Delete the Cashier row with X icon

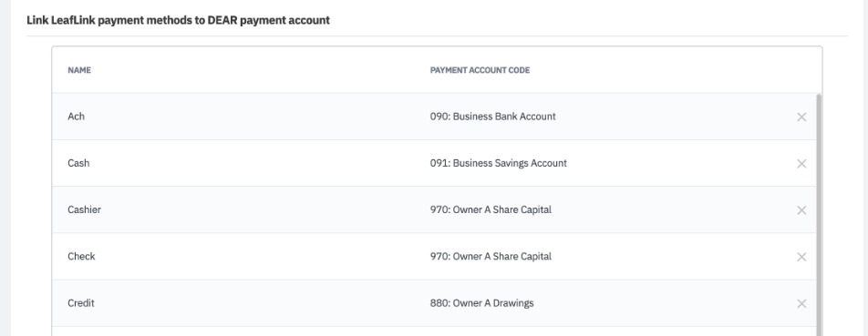[801, 210]
